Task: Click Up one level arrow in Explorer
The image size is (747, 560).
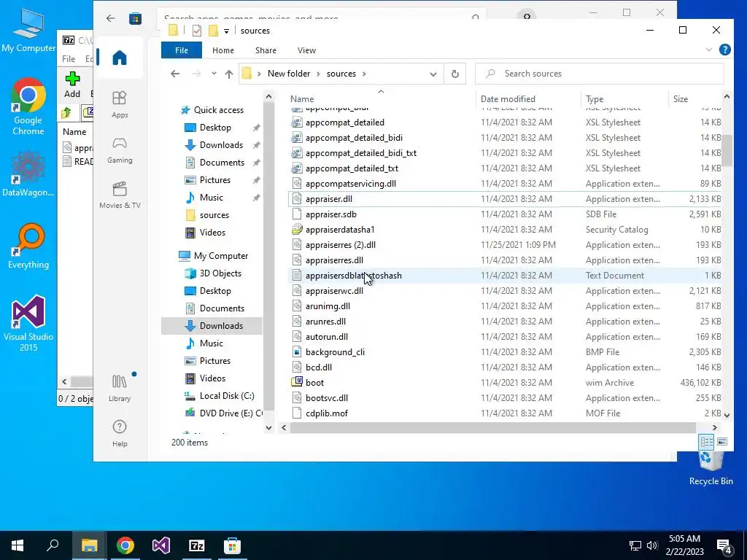Action: (x=228, y=74)
